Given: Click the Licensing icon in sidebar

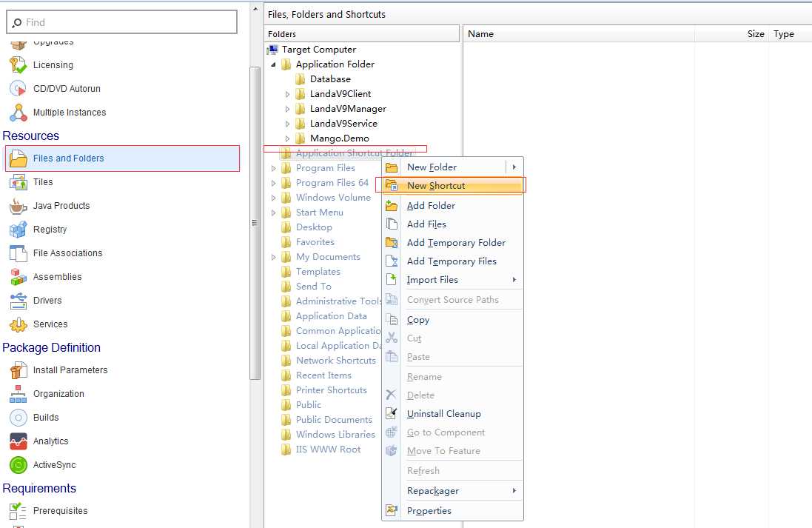Looking at the screenshot, I should click(18, 65).
